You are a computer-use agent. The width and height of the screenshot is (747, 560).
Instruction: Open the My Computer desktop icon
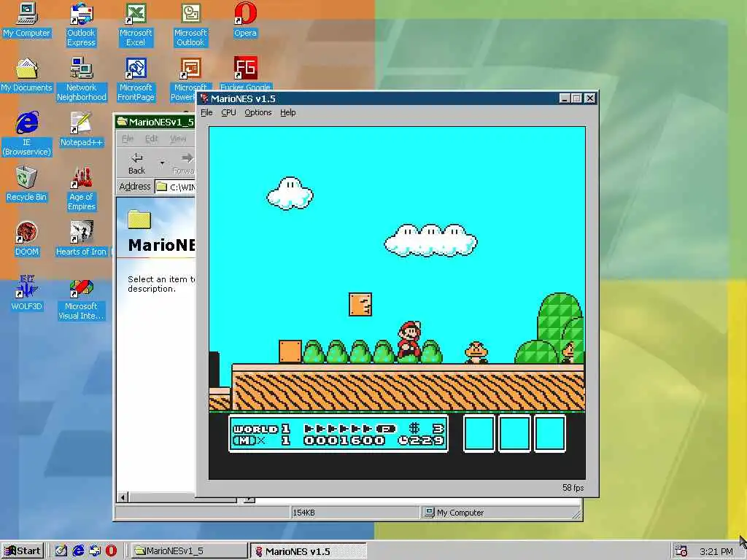tap(27, 20)
